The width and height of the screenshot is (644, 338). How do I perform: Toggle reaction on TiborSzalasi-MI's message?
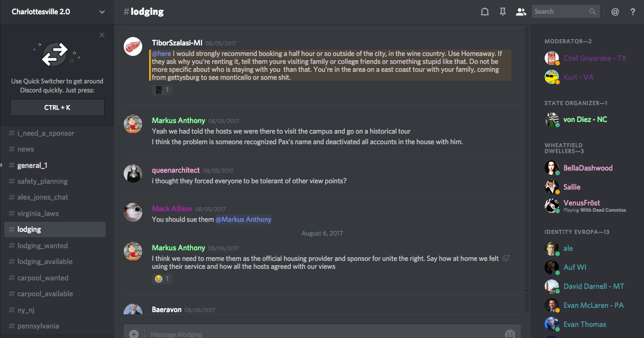tap(162, 90)
